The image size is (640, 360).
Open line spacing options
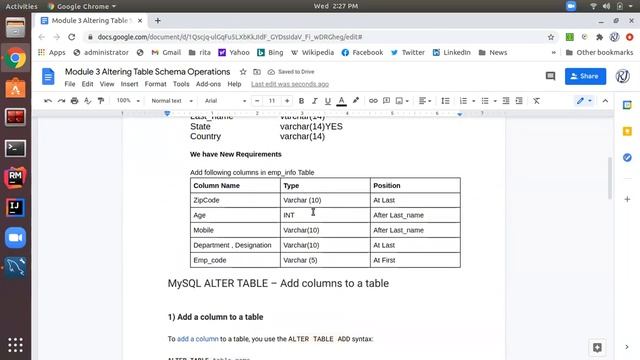[445, 101]
